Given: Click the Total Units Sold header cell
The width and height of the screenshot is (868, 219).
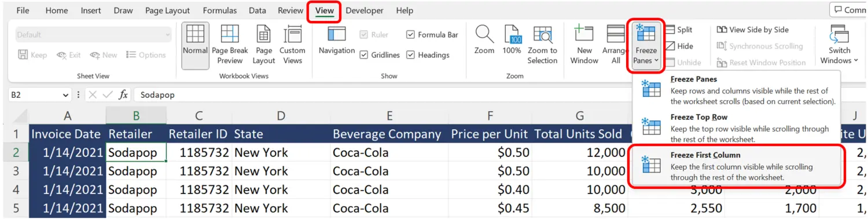Looking at the screenshot, I should click(x=579, y=134).
